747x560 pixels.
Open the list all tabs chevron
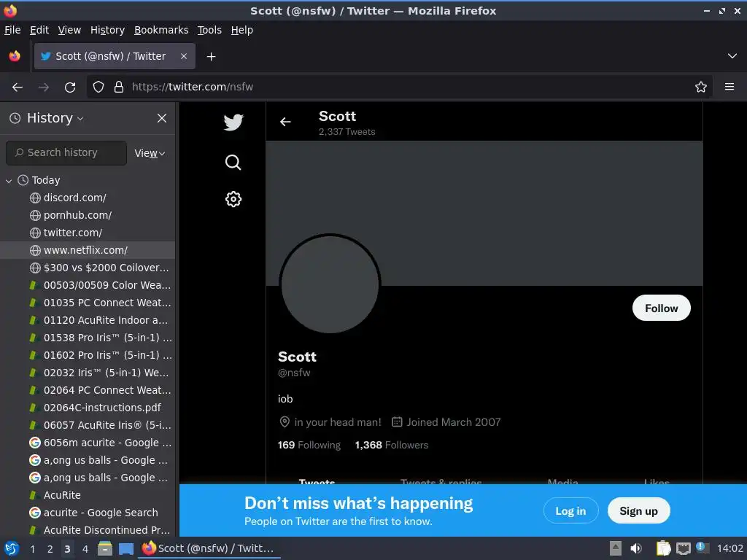pyautogui.click(x=732, y=56)
